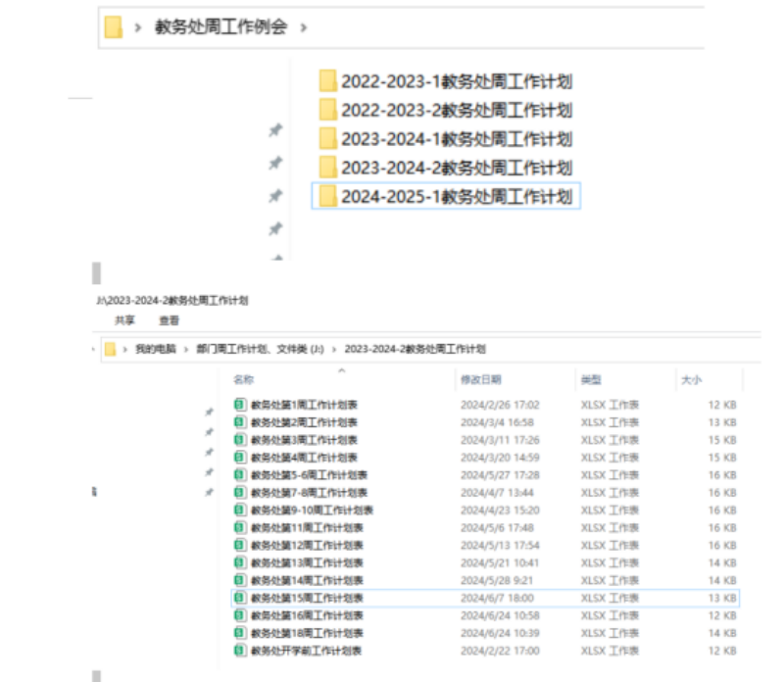Viewport: 784px width, 682px height.
Task: Expand chevron before 2023-2024-2教务处周工作计划 breadcrumb
Action: (334, 349)
